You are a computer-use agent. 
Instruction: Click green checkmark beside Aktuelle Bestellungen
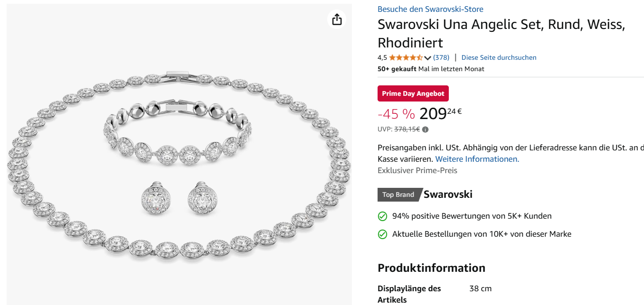[x=382, y=234]
